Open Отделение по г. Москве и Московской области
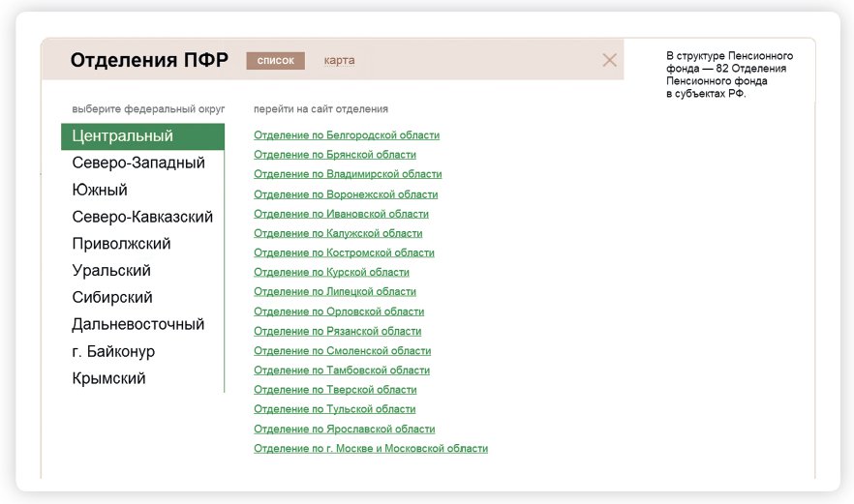 pyautogui.click(x=371, y=449)
